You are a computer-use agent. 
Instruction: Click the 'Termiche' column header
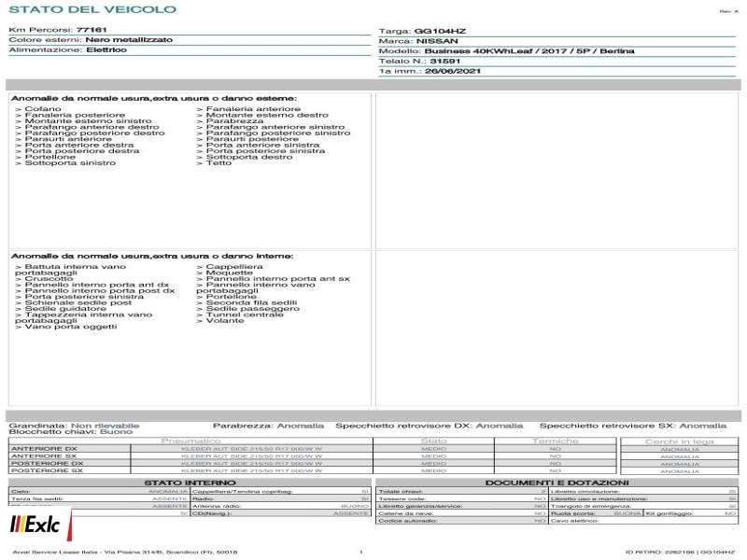click(556, 441)
